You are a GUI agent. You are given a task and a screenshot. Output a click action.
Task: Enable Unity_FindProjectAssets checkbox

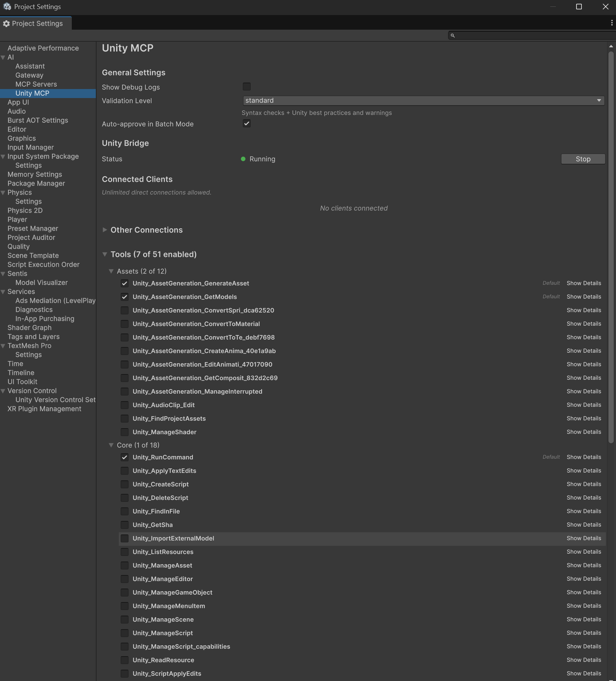[124, 418]
